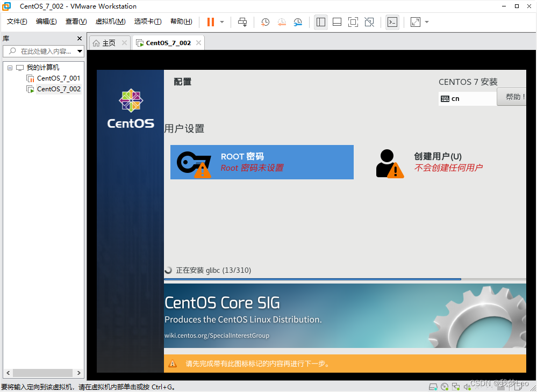Click the 帮助! button in installer
The height and width of the screenshot is (392, 537).
[x=512, y=97]
